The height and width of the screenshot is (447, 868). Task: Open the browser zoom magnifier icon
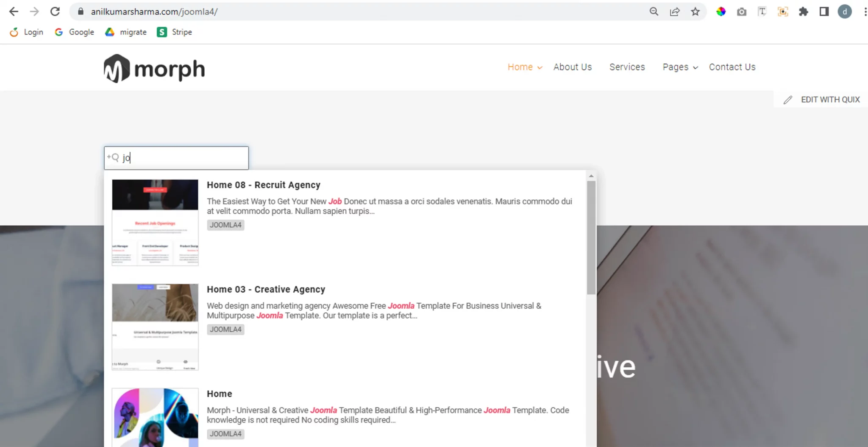pyautogui.click(x=654, y=11)
